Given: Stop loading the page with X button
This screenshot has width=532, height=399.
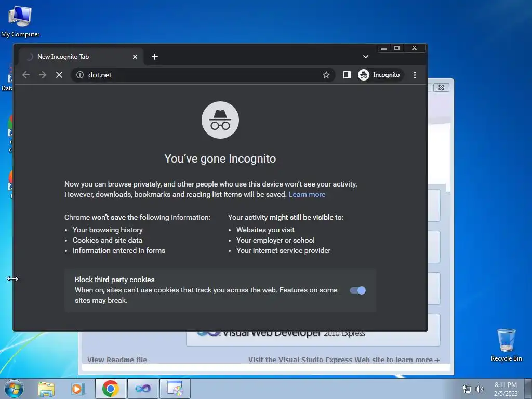Looking at the screenshot, I should click(x=59, y=75).
